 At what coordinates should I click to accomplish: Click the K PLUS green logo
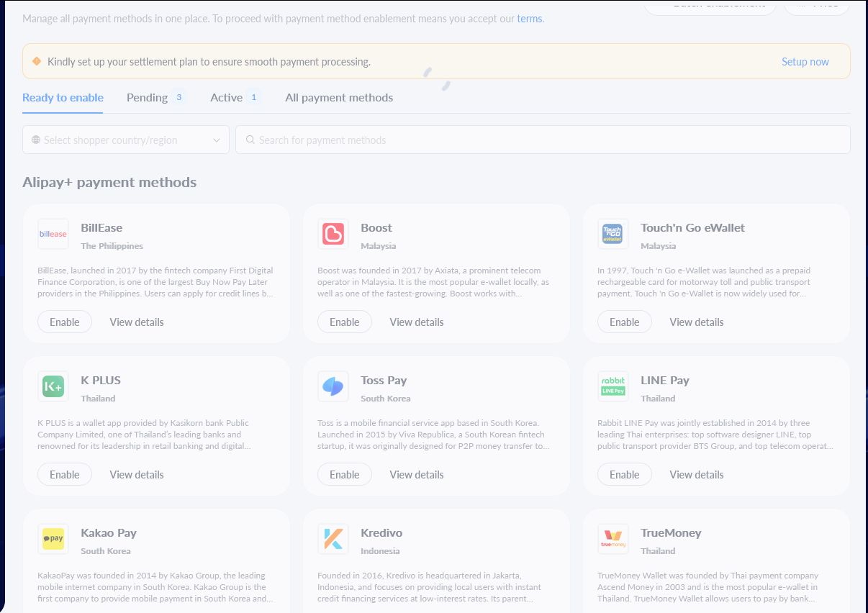53,386
